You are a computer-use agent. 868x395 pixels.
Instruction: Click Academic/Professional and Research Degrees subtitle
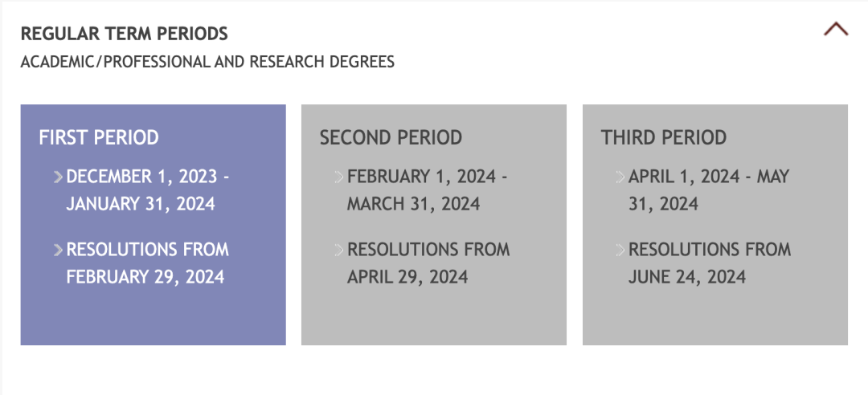tap(207, 61)
